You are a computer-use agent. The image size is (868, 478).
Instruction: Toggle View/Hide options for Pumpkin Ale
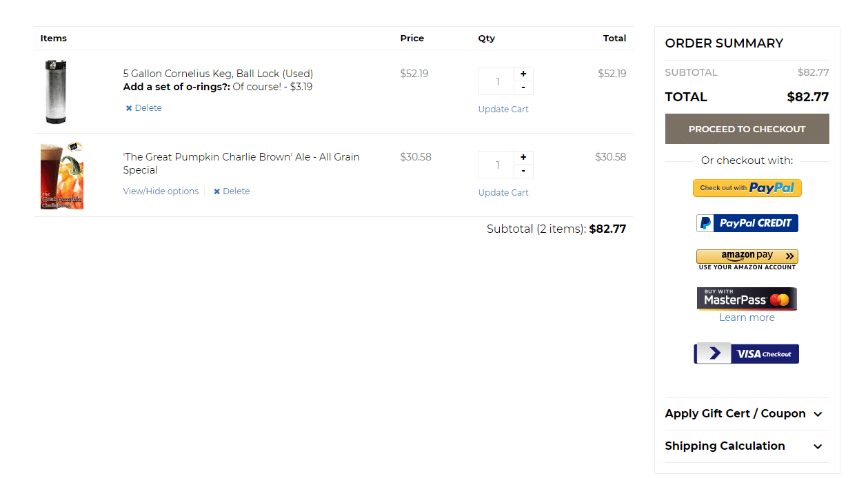[x=161, y=191]
